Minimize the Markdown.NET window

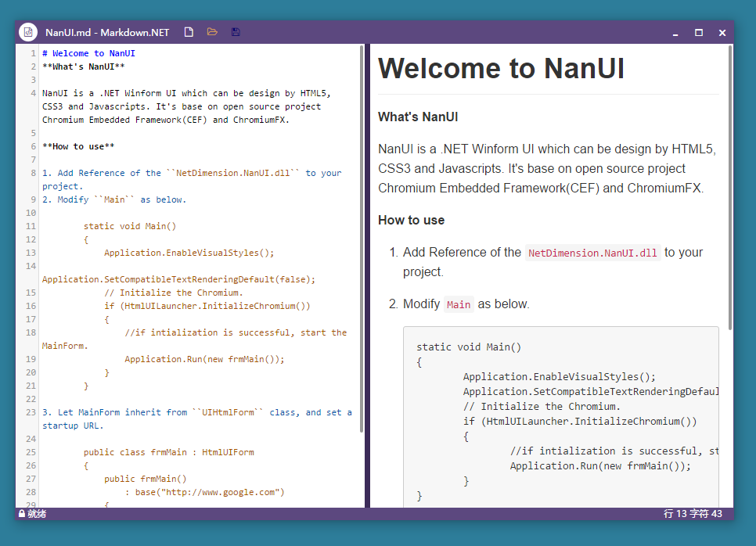(675, 33)
